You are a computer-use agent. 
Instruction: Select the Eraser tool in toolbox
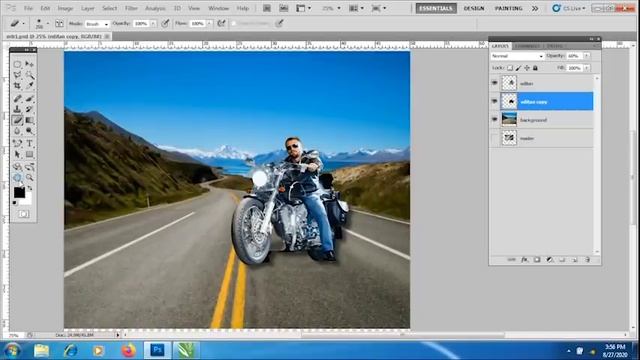click(17, 120)
